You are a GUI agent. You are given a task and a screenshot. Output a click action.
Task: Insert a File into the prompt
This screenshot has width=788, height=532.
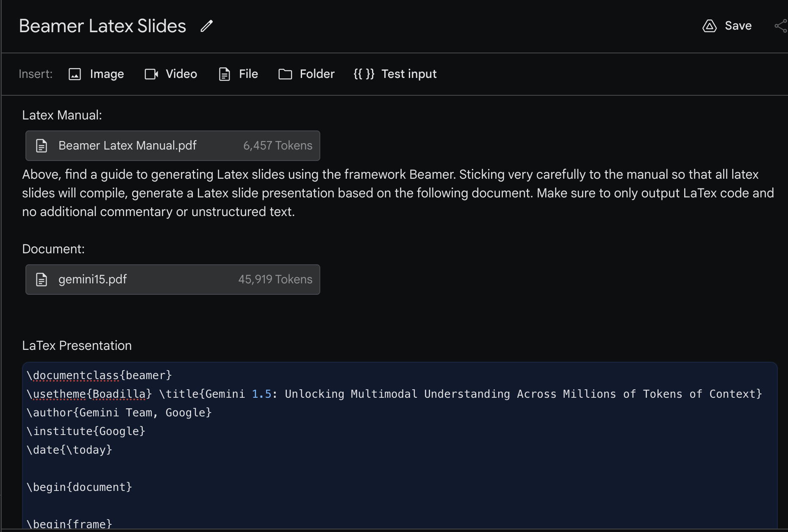coord(238,74)
